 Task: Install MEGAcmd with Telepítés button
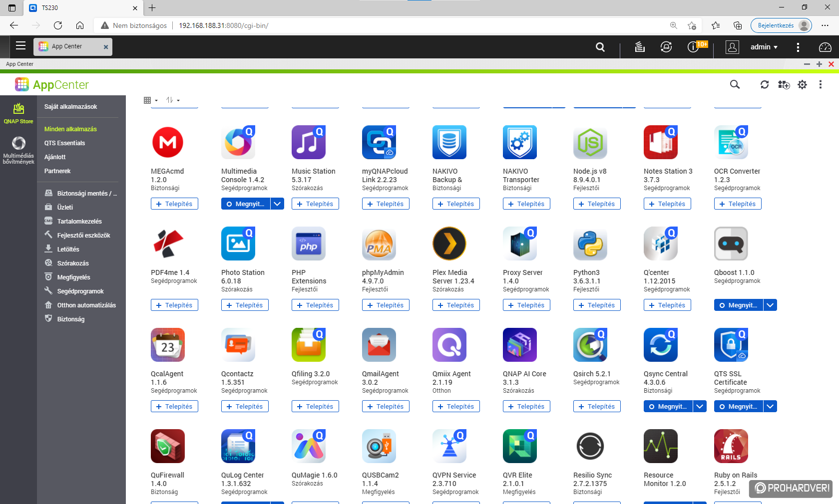point(174,204)
